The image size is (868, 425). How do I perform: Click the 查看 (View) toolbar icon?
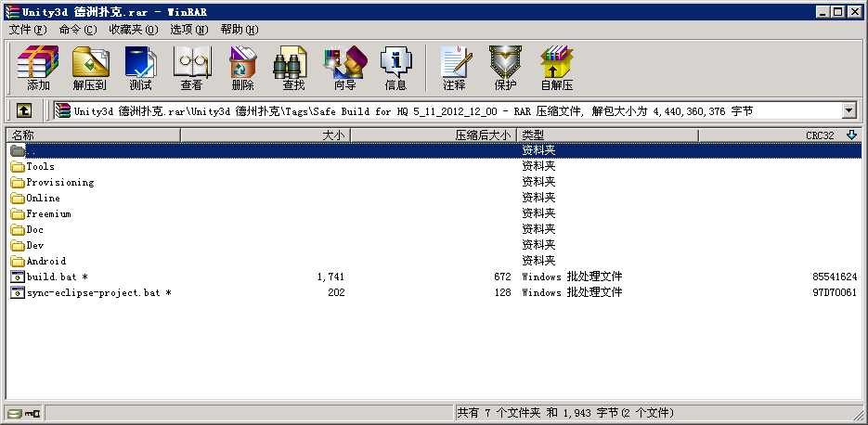191,68
